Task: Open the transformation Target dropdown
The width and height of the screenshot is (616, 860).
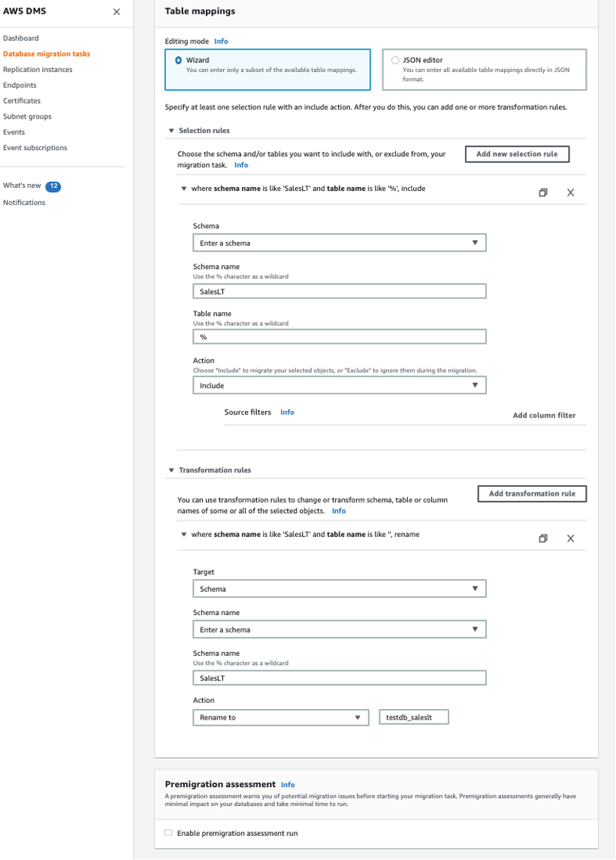Action: (x=339, y=589)
